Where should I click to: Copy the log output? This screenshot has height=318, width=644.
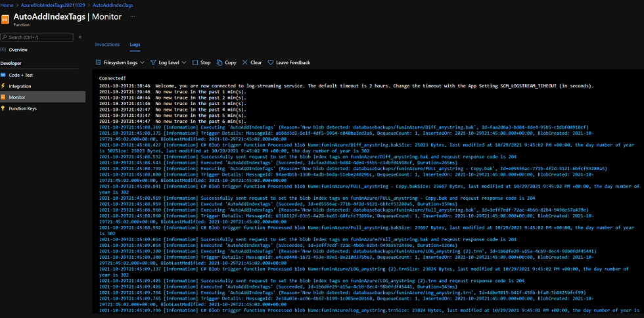pyautogui.click(x=226, y=62)
